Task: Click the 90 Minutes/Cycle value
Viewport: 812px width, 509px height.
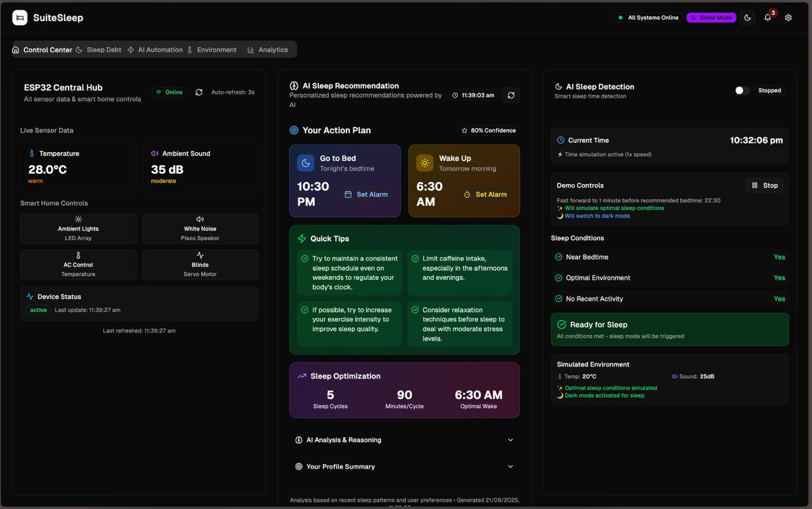Action: coord(404,395)
